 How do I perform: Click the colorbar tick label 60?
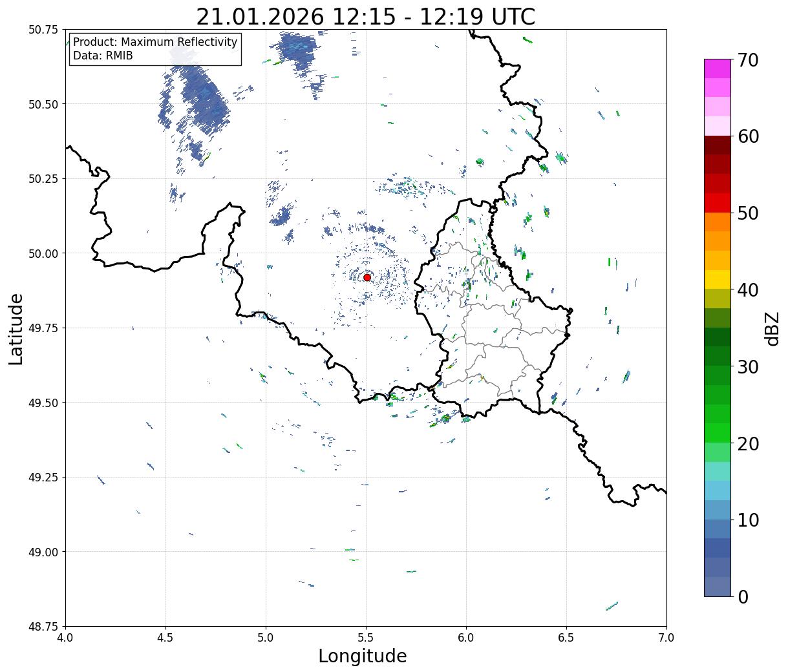click(748, 136)
